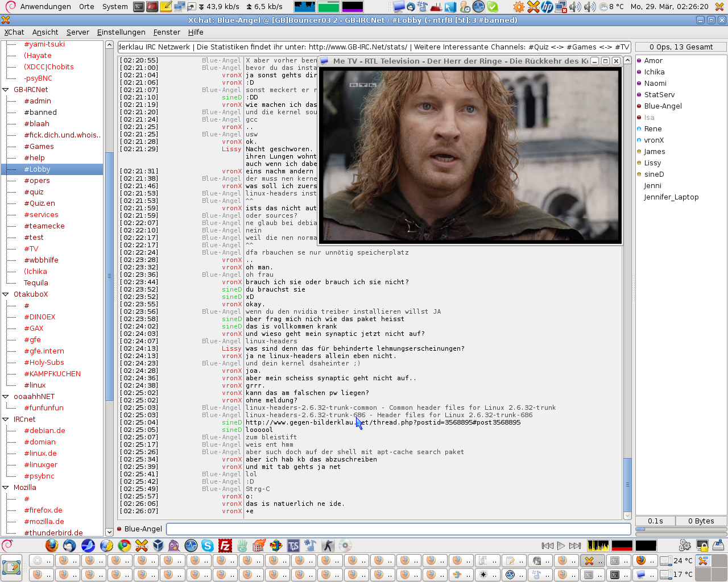The width and height of the screenshot is (728, 582).
Task: Click the show desktop button
Action: tap(11, 567)
